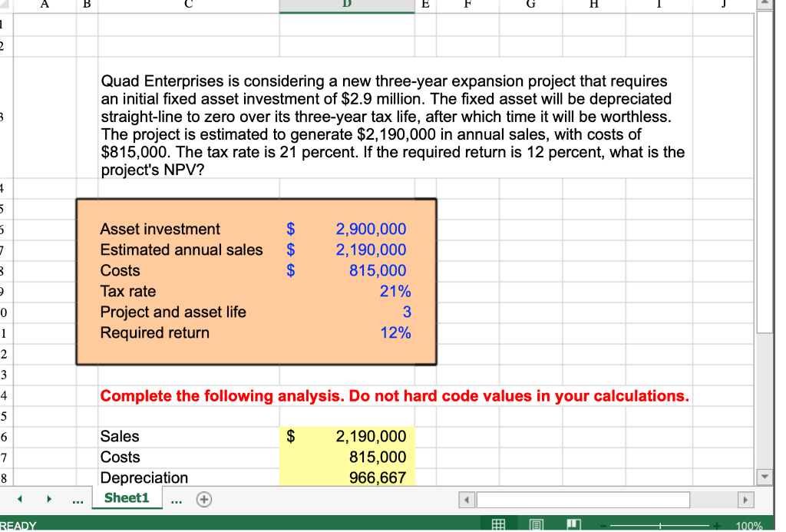The image size is (786, 532).
Task: Click vertical scrollbar down arrow
Action: tap(765, 476)
